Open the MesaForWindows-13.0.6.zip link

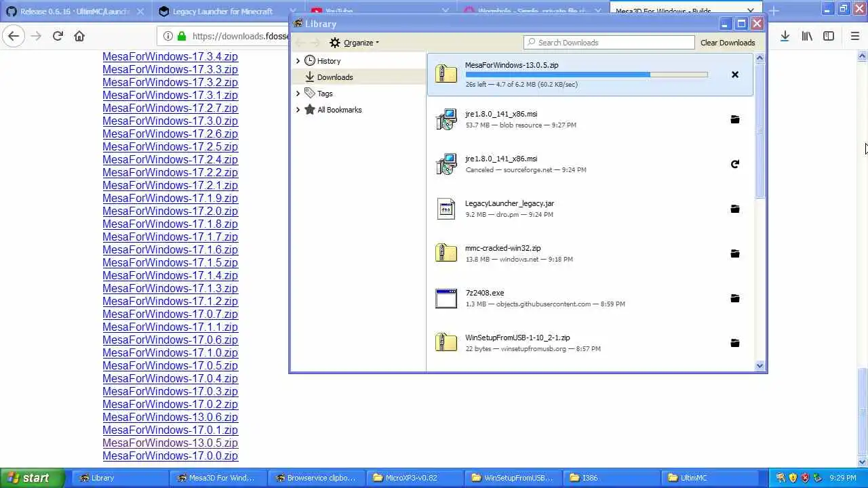point(170,417)
